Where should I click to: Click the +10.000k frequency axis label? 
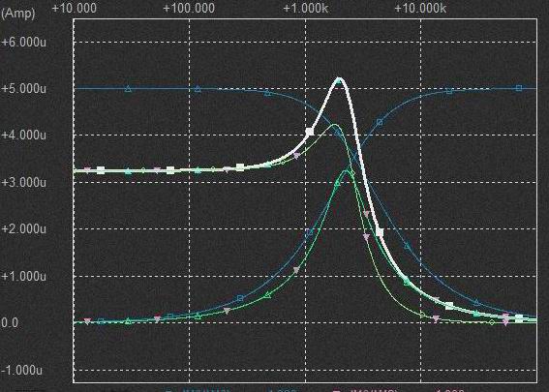coord(420,8)
